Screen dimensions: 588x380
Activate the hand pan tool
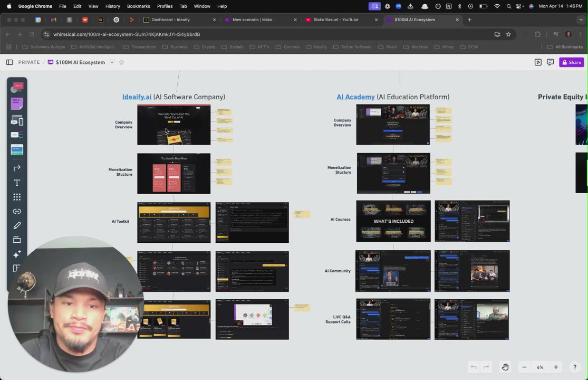pyautogui.click(x=505, y=367)
